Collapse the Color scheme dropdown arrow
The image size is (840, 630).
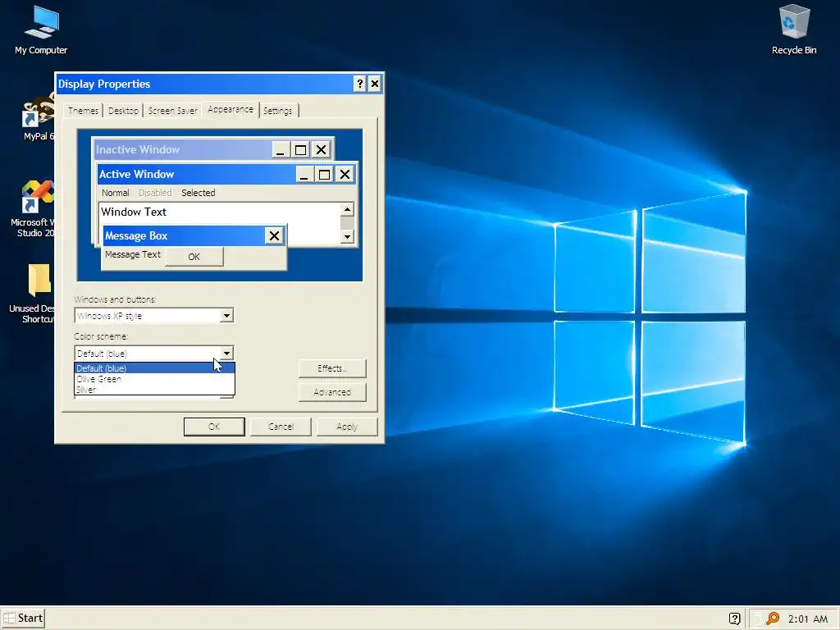pos(226,353)
